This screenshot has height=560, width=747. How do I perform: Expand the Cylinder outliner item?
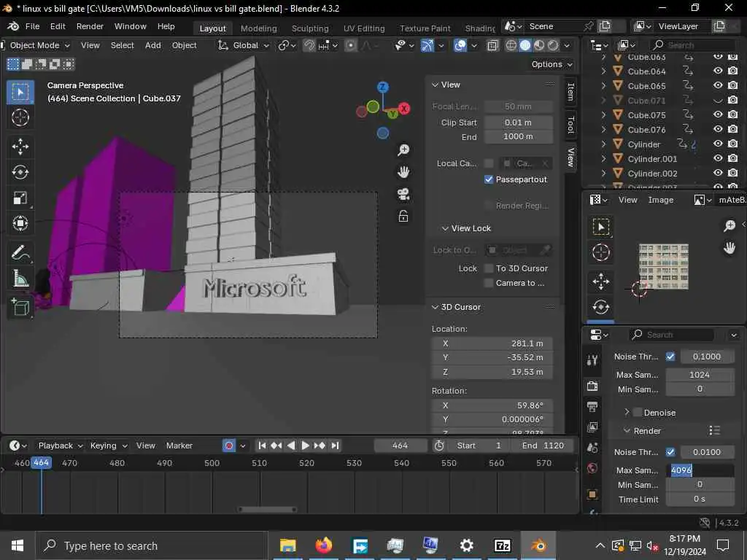click(603, 144)
